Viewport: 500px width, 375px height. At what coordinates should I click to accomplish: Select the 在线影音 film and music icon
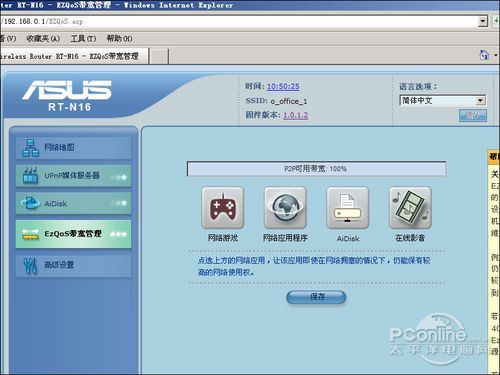pos(410,207)
